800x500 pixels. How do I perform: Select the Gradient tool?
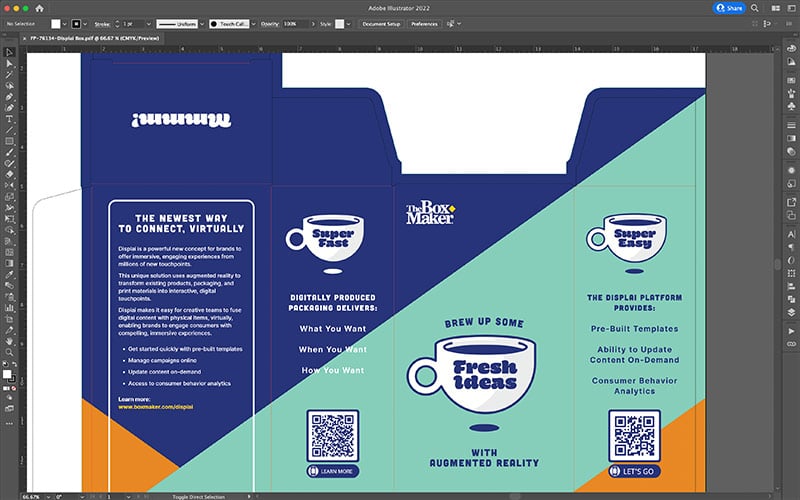[9, 263]
